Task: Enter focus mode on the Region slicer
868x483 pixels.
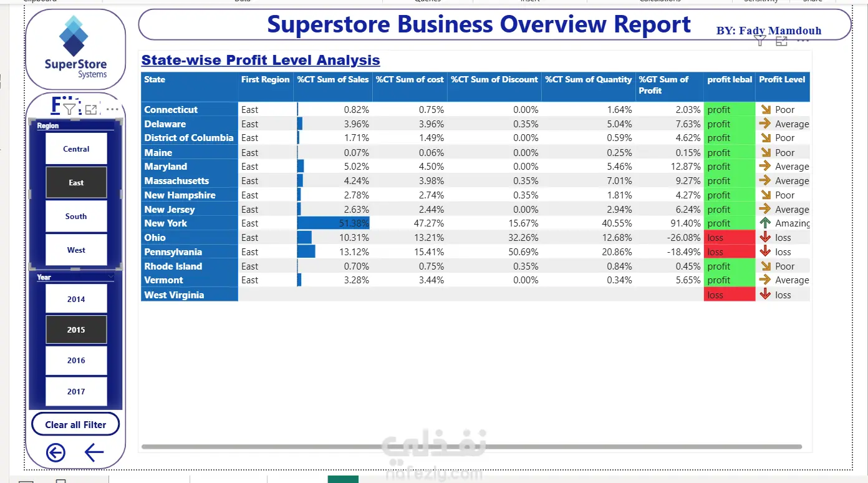Action: pos(91,110)
